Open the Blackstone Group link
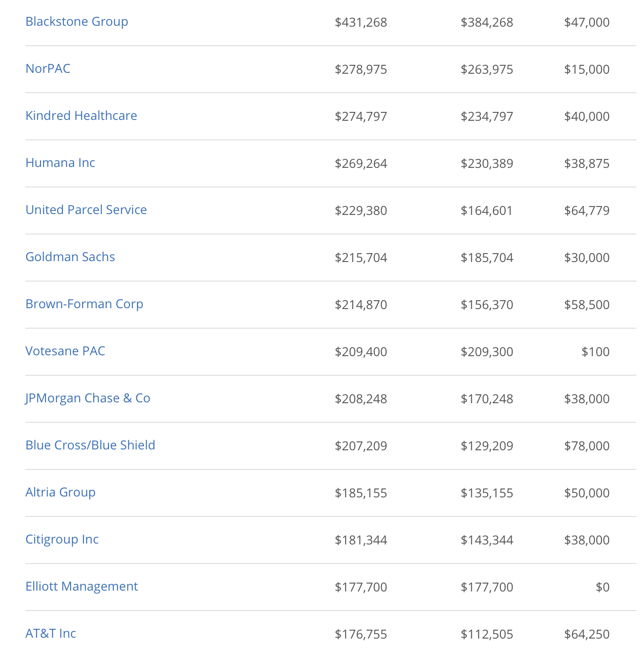The height and width of the screenshot is (655, 644). 77,21
